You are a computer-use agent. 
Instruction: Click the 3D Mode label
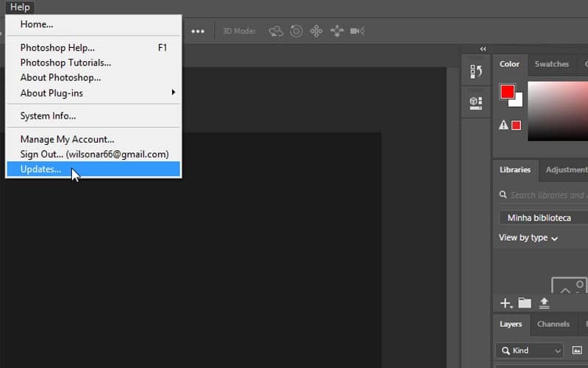point(240,31)
